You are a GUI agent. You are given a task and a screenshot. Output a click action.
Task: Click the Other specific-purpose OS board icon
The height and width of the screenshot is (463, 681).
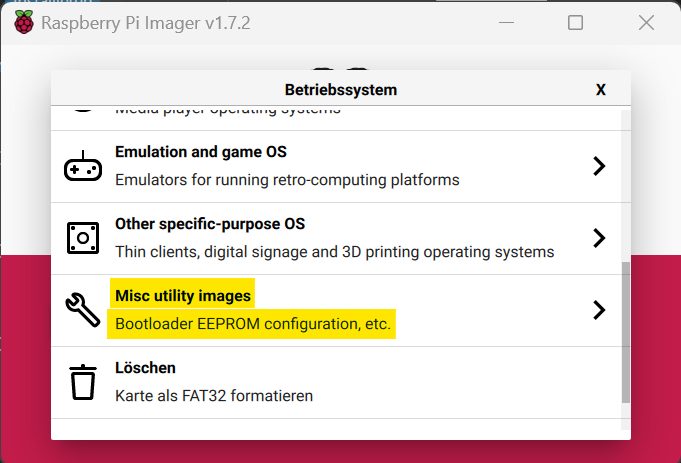[x=83, y=238]
